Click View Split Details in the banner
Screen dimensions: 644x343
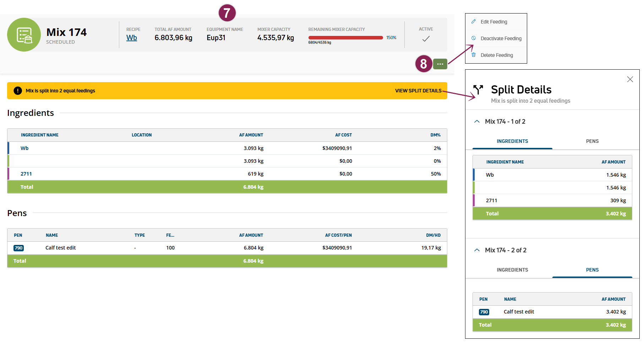pos(418,91)
